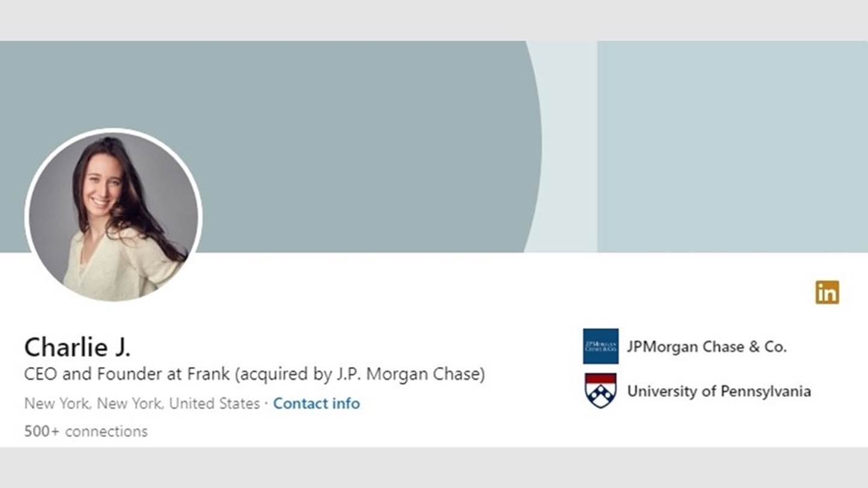
Task: Click the profile intro card area
Action: 253,386
